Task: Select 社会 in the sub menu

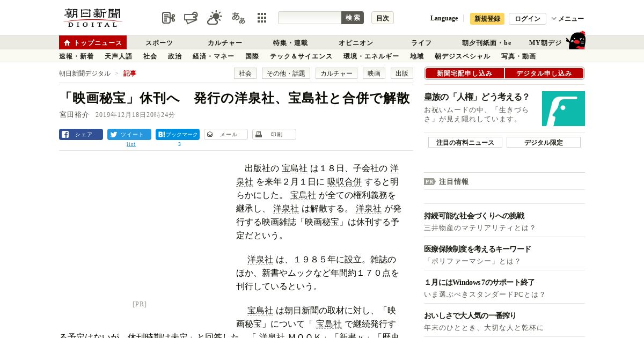Action: click(150, 56)
